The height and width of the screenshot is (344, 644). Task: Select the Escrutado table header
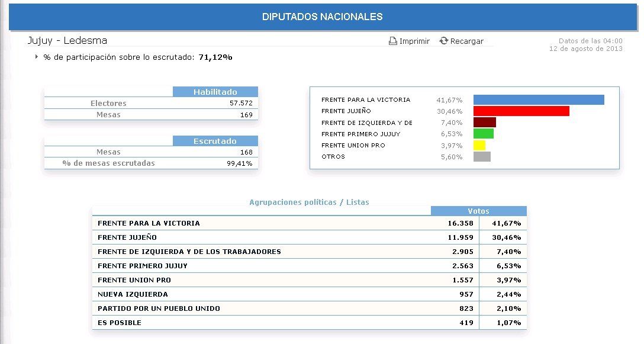215,141
